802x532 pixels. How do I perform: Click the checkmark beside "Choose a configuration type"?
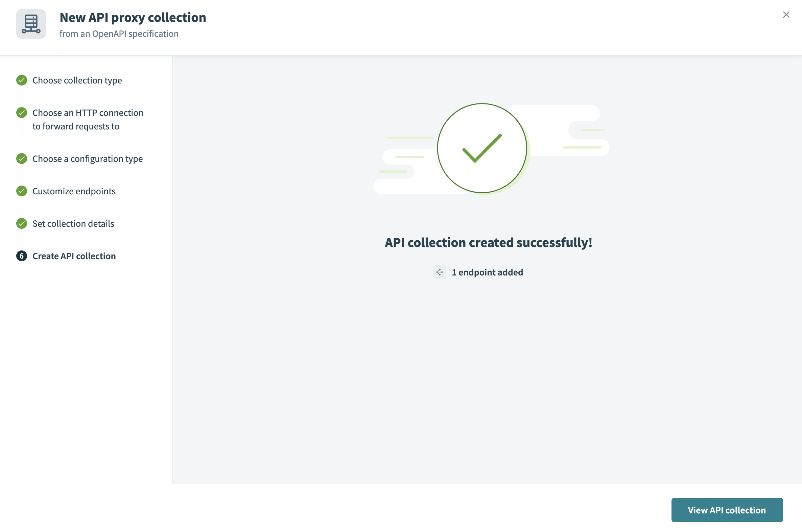[x=21, y=159]
